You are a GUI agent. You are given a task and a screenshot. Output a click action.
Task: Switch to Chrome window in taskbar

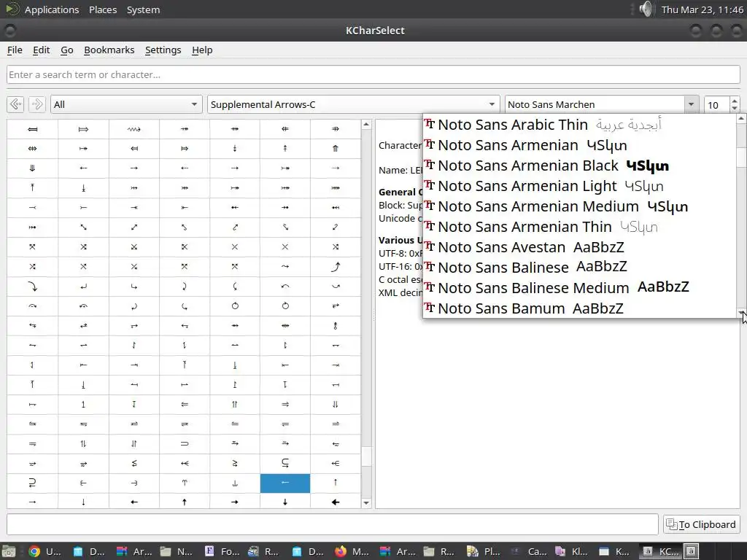point(44,551)
